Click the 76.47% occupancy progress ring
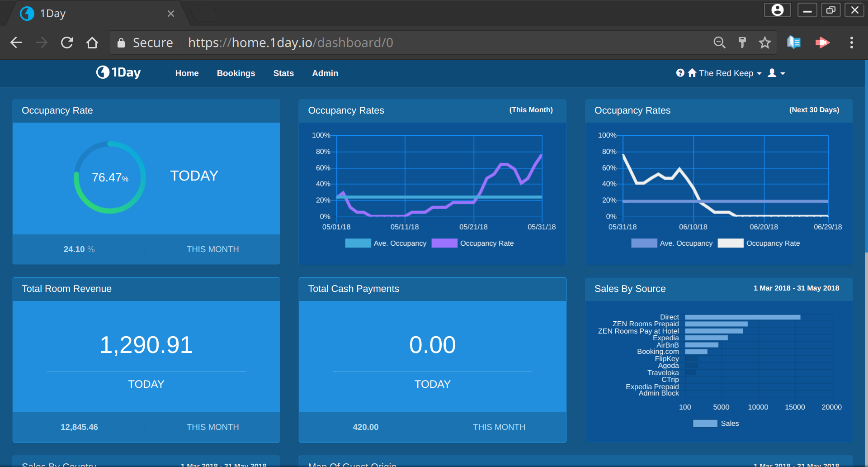 [x=109, y=177]
